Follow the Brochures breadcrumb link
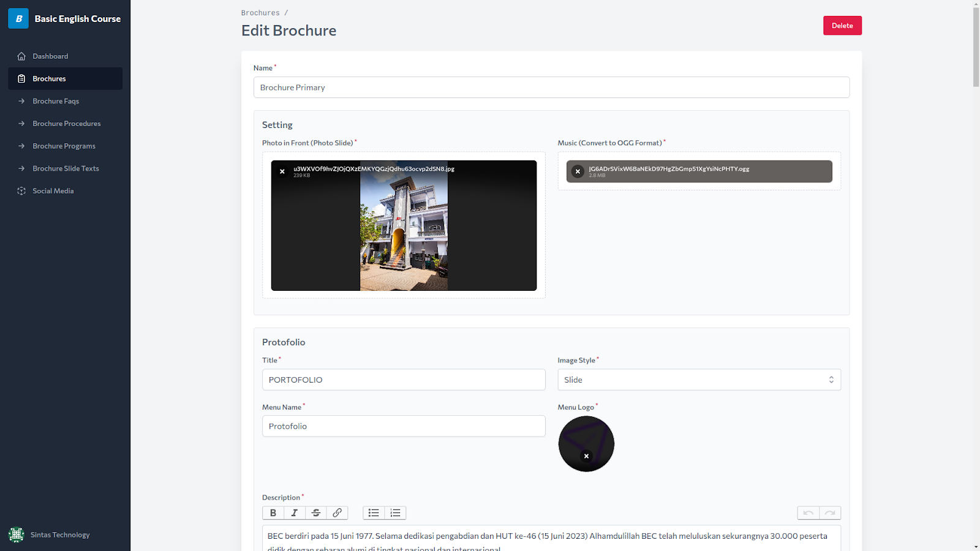980x551 pixels. (x=260, y=13)
